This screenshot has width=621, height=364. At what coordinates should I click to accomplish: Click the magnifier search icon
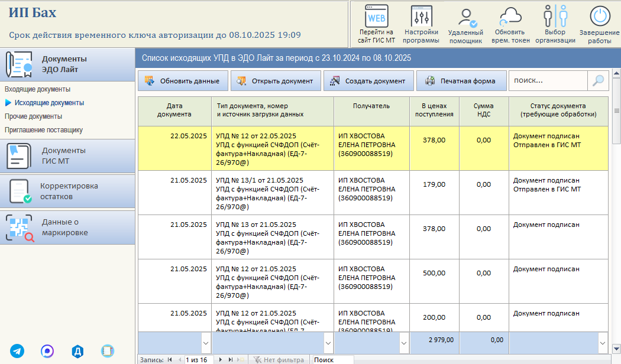click(x=598, y=81)
